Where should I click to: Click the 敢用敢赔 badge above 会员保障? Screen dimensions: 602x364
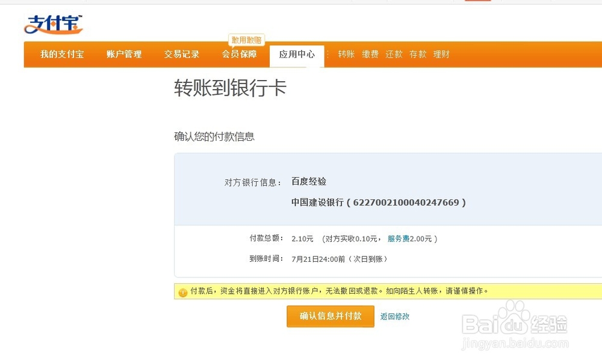pyautogui.click(x=246, y=39)
